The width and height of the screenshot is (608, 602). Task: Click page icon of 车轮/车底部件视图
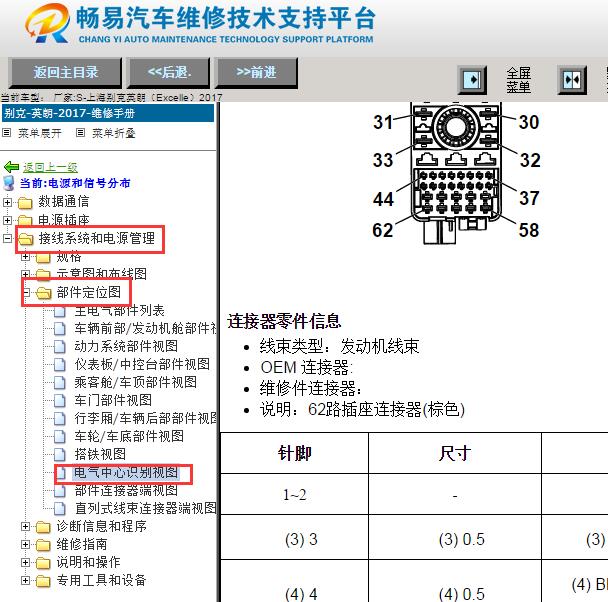pyautogui.click(x=60, y=436)
